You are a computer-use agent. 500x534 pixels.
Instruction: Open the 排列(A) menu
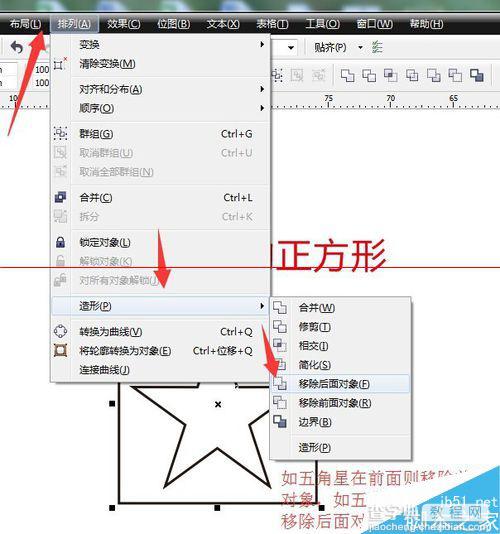point(74,24)
